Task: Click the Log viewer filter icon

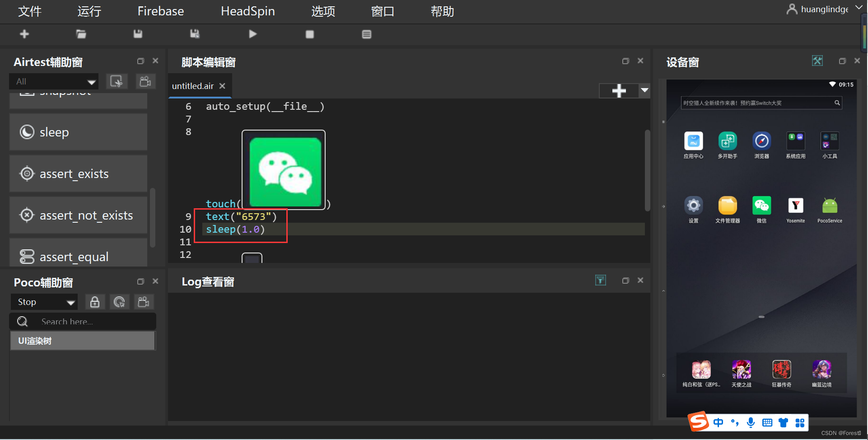Action: pyautogui.click(x=601, y=281)
